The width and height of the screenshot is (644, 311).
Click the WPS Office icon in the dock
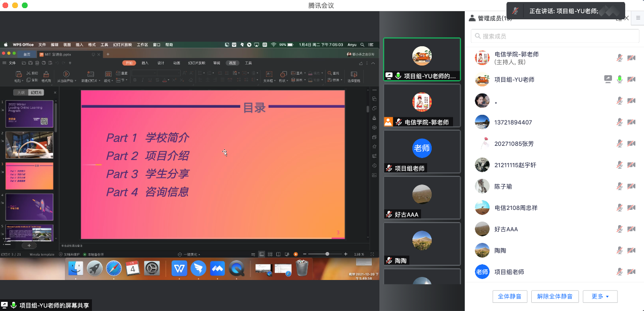(179, 268)
